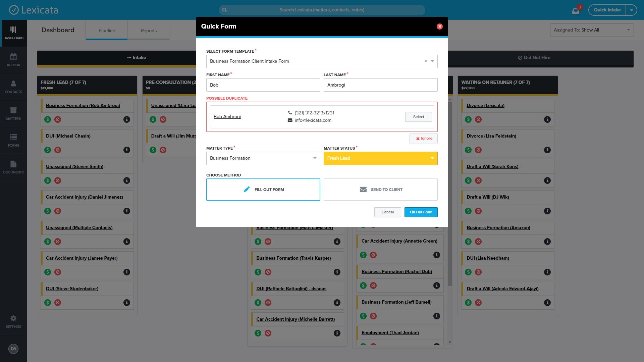Clear the selected form template
This screenshot has width=644, height=362.
[426, 61]
